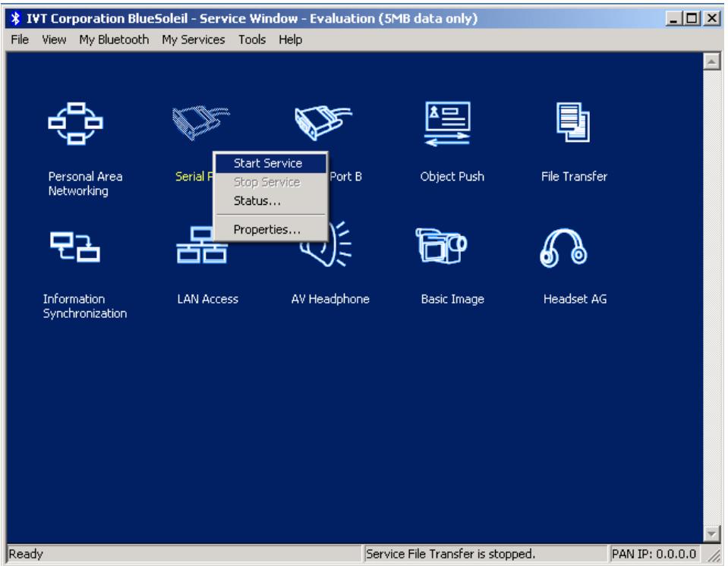Click the Information Synchronization label
Screen dimensions: 728x566
pos(85,307)
